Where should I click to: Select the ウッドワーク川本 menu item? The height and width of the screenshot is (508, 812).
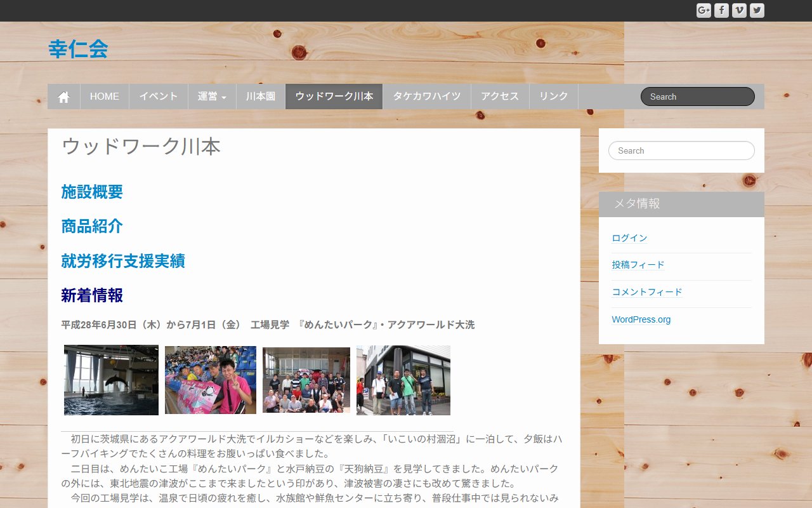334,97
